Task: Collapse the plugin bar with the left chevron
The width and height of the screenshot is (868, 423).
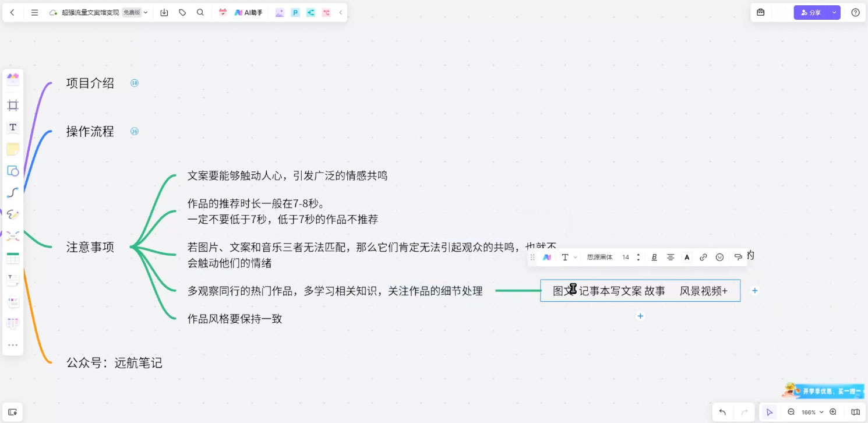Action: (341, 12)
